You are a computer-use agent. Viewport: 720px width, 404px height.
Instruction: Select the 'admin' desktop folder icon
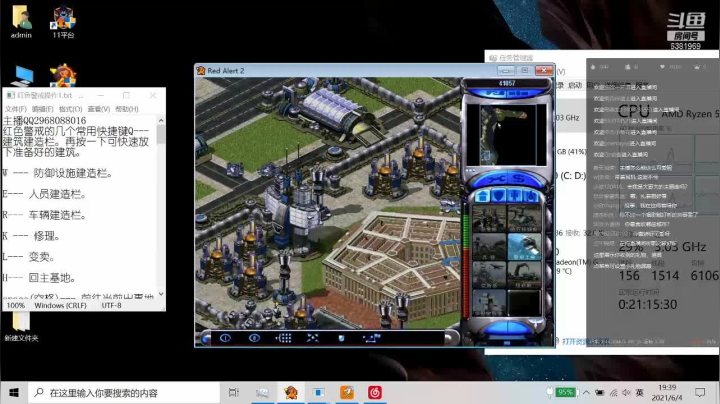(x=21, y=22)
